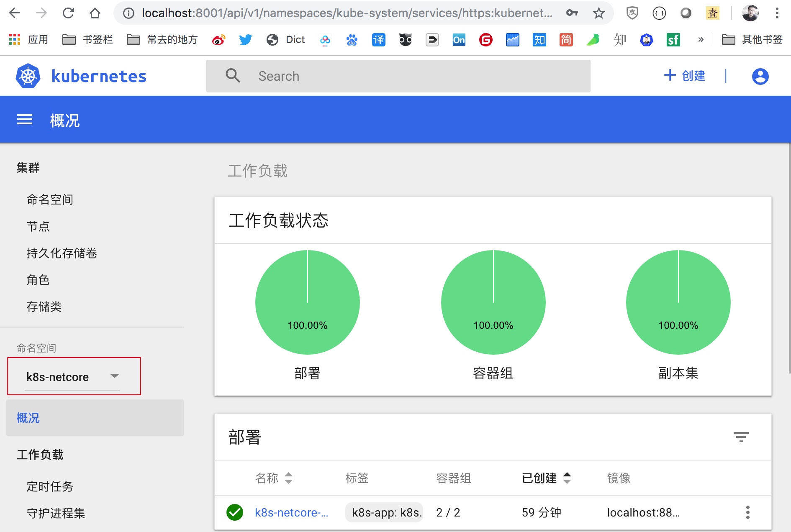Go to 命名空间 under 集群

click(50, 199)
